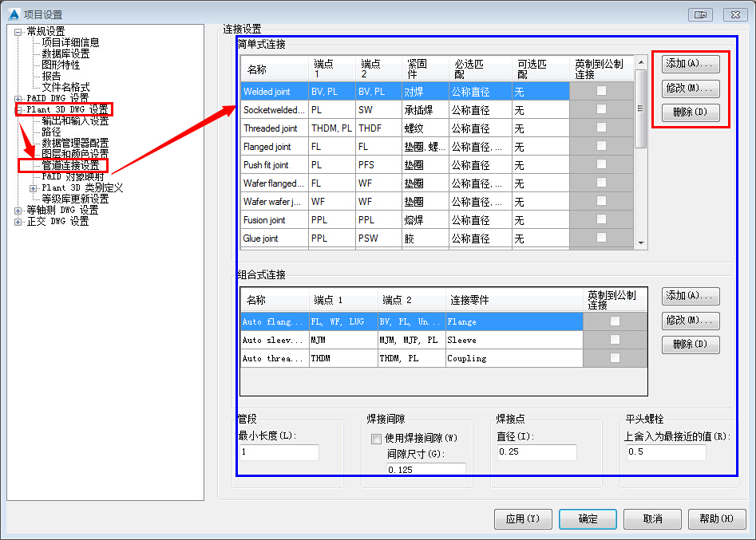Tick the 英制到公制连接 box for Welded joint
Viewport: 756px width, 540px height.
pyautogui.click(x=601, y=91)
